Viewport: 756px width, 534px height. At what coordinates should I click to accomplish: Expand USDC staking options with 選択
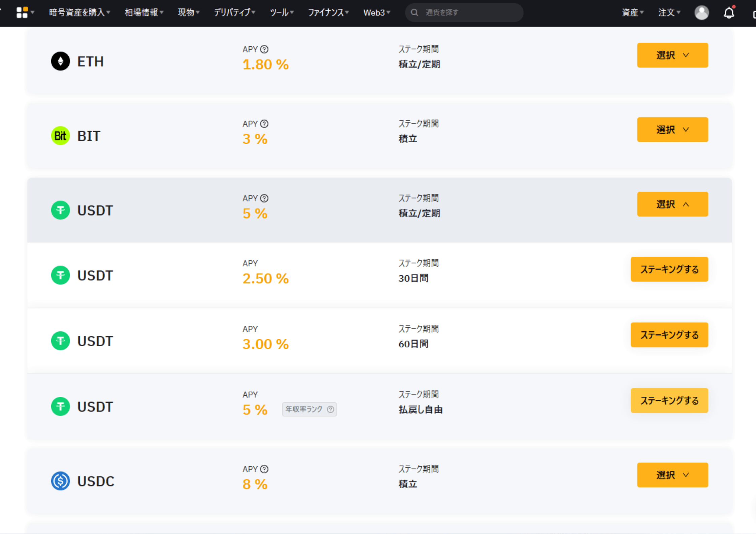click(x=672, y=475)
